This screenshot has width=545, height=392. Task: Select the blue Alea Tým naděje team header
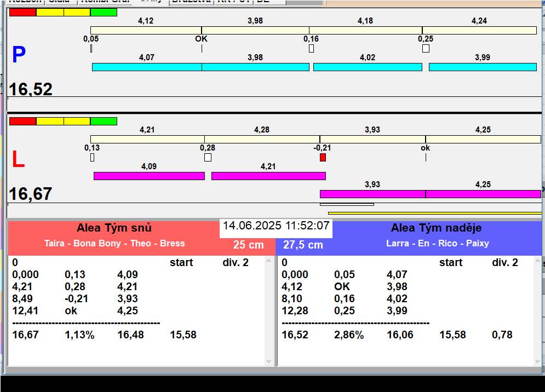pyautogui.click(x=437, y=235)
